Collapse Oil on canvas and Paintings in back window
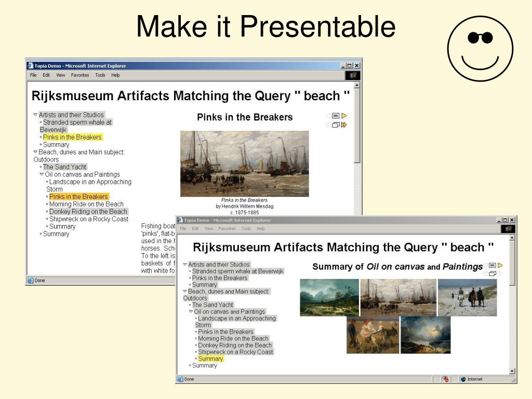This screenshot has height=399, width=532. 42,175
